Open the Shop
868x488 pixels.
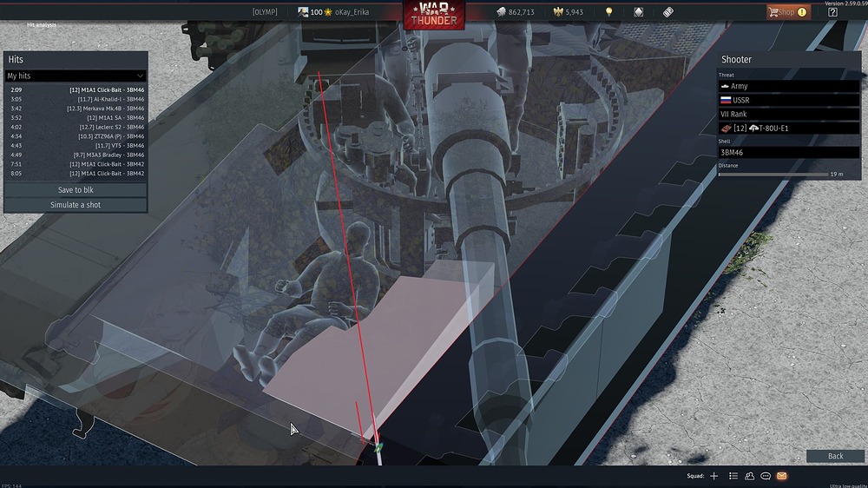pyautogui.click(x=788, y=11)
